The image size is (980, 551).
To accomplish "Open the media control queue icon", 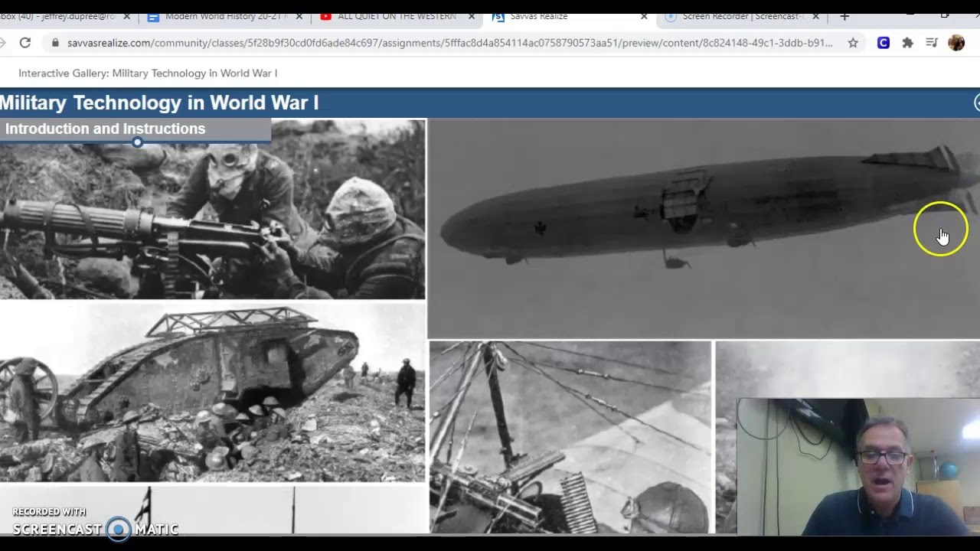I will (932, 43).
